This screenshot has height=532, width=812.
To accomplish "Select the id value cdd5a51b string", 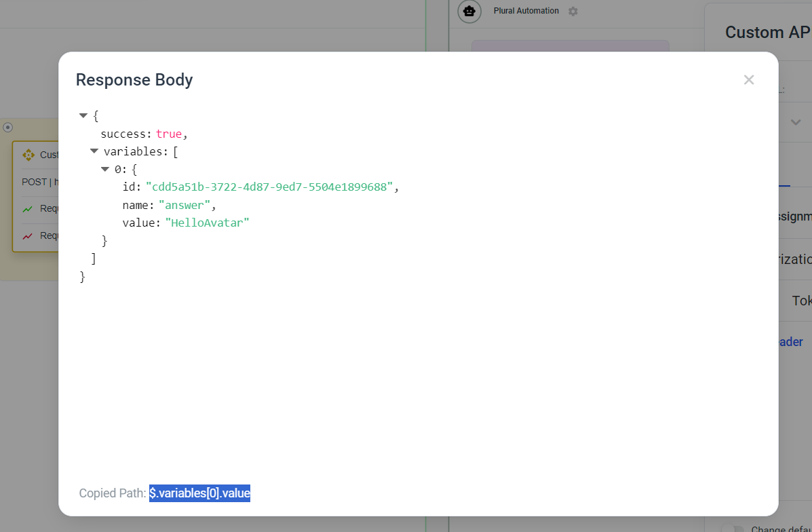I will point(269,187).
